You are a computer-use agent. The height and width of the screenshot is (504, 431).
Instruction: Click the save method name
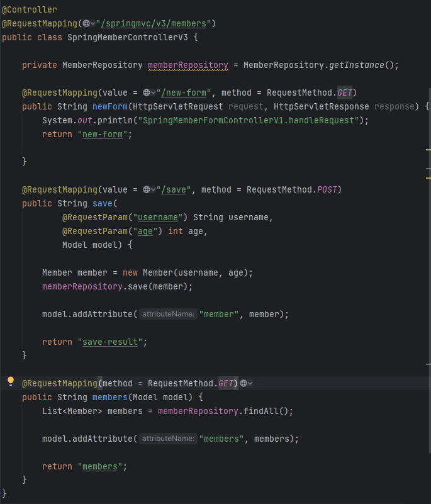(103, 204)
